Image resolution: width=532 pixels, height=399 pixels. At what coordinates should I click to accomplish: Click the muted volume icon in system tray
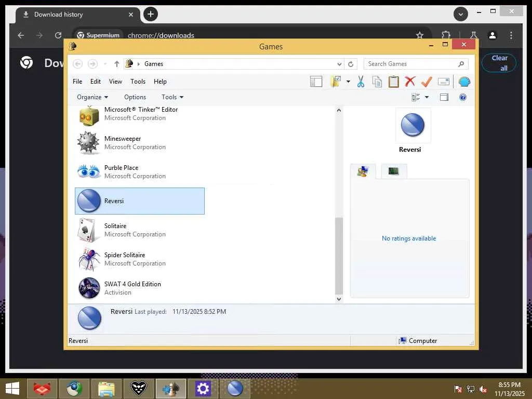tap(483, 389)
